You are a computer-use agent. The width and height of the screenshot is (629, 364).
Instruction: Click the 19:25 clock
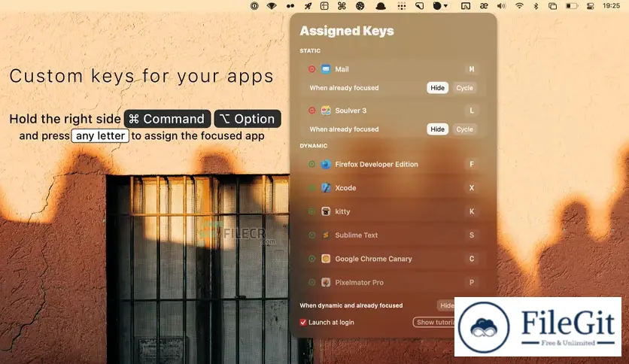(x=612, y=5)
